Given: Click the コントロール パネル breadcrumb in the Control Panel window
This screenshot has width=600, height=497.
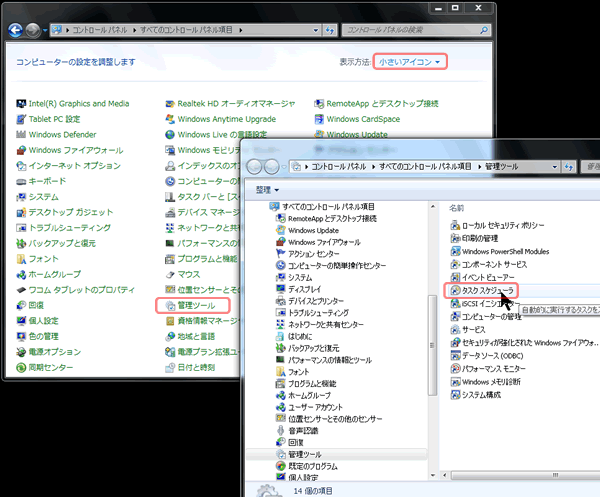Looking at the screenshot, I should point(100,30).
